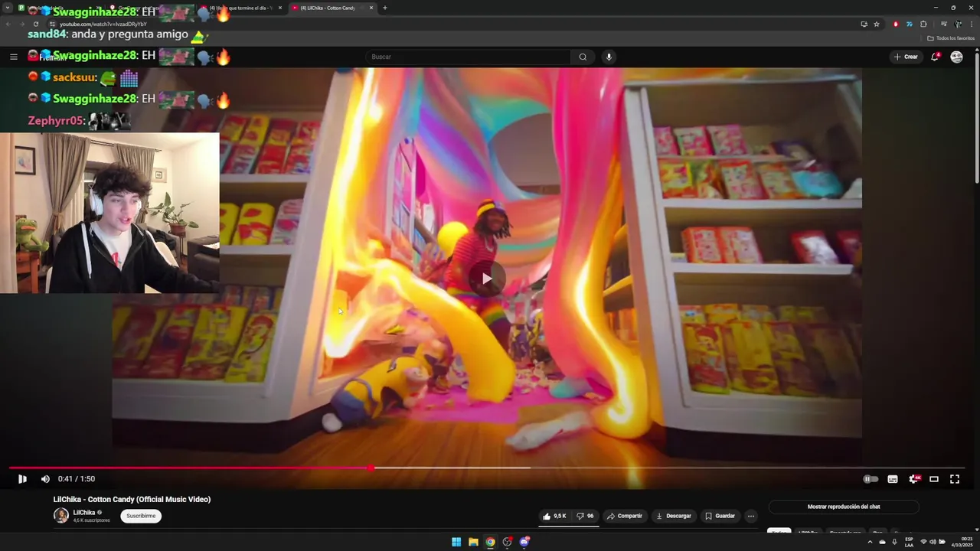Open the YouTube hamburger guide menu
Image resolution: width=980 pixels, height=551 pixels.
(13, 57)
